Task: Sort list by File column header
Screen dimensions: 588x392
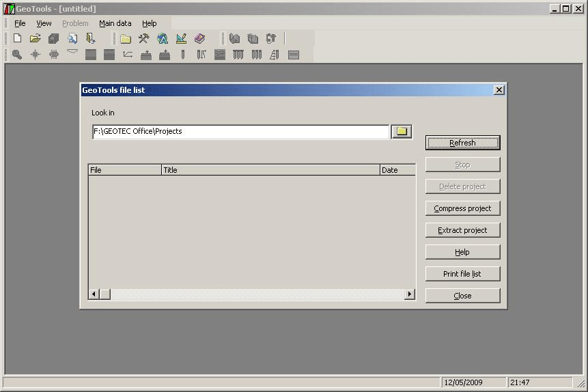Action: (125, 170)
